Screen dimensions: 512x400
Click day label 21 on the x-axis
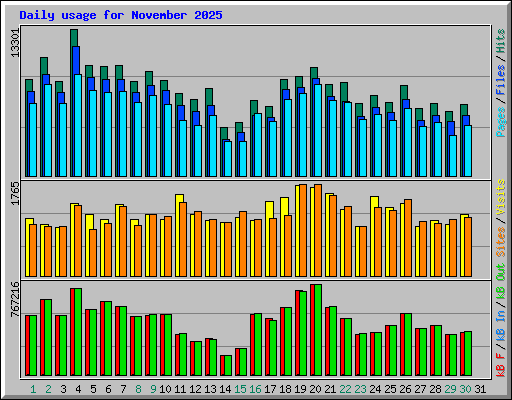tap(330, 389)
